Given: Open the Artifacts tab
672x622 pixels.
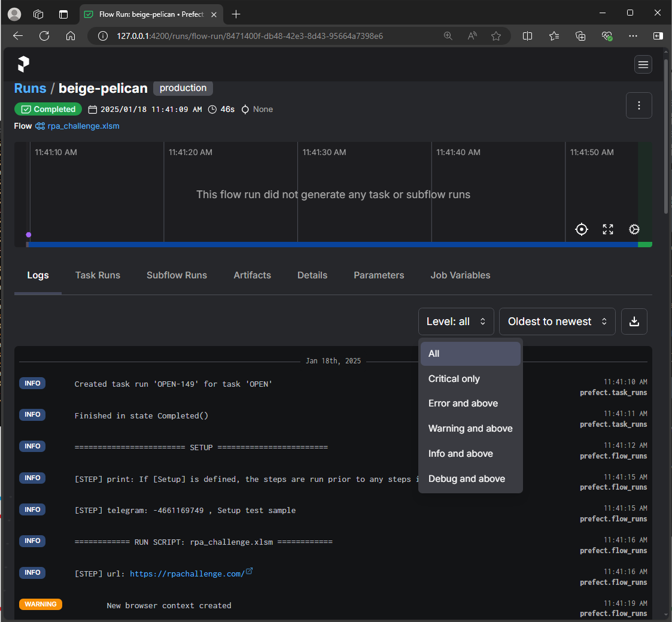Looking at the screenshot, I should point(252,275).
